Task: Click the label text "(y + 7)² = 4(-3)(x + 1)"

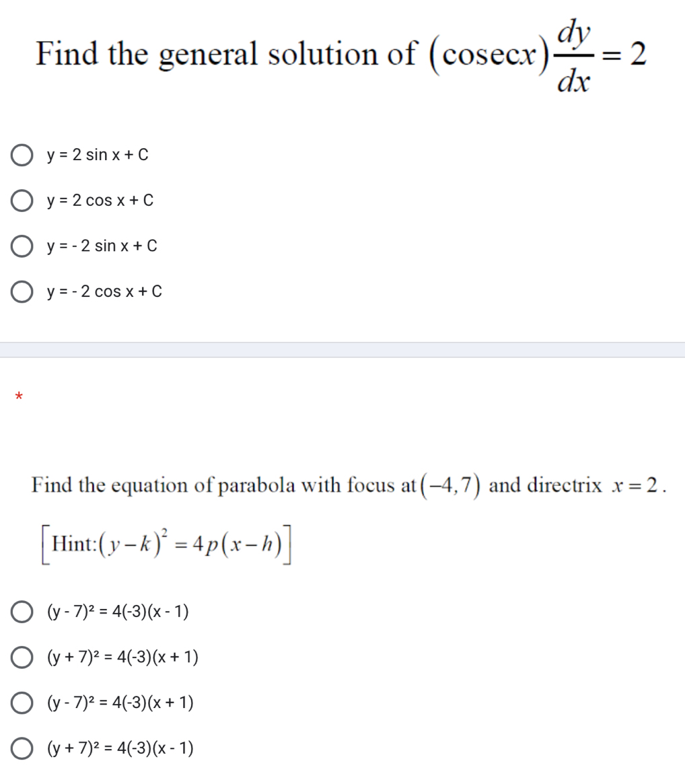Action: pos(121,657)
